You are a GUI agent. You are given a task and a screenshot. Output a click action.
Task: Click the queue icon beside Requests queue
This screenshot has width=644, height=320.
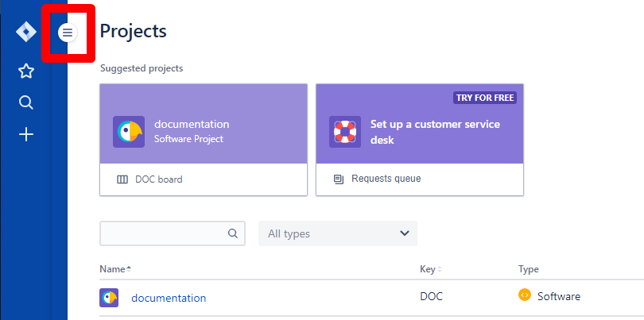[x=338, y=179]
